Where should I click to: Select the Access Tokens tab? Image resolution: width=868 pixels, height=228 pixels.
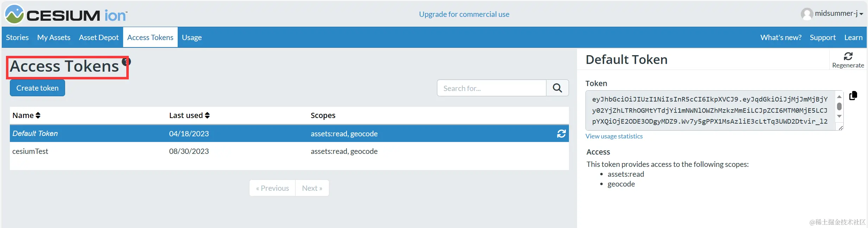(x=150, y=37)
